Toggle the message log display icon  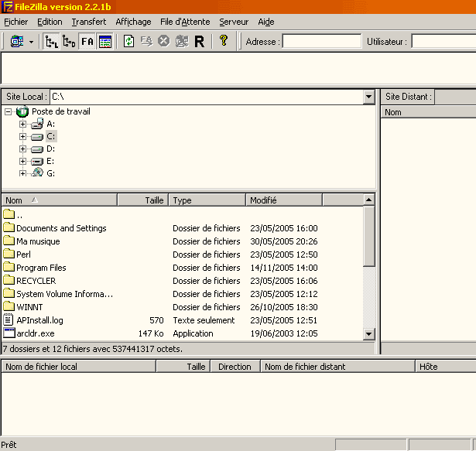coord(105,42)
